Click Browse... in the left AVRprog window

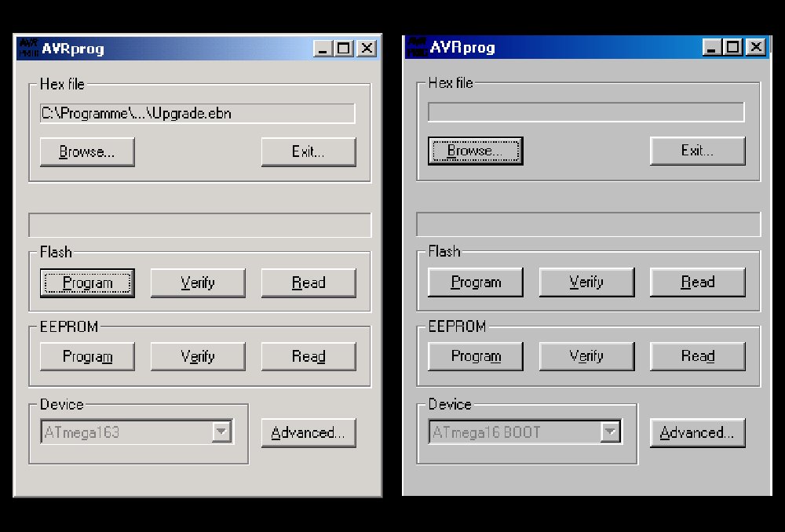click(87, 151)
